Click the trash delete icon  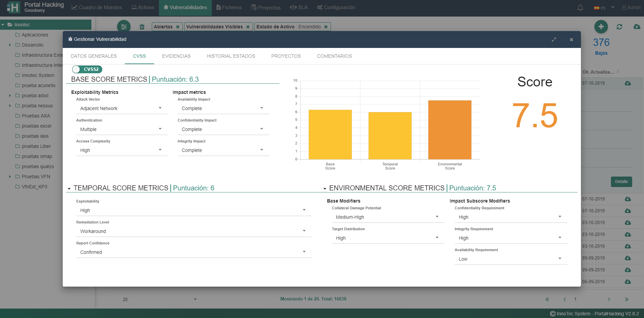[142, 27]
